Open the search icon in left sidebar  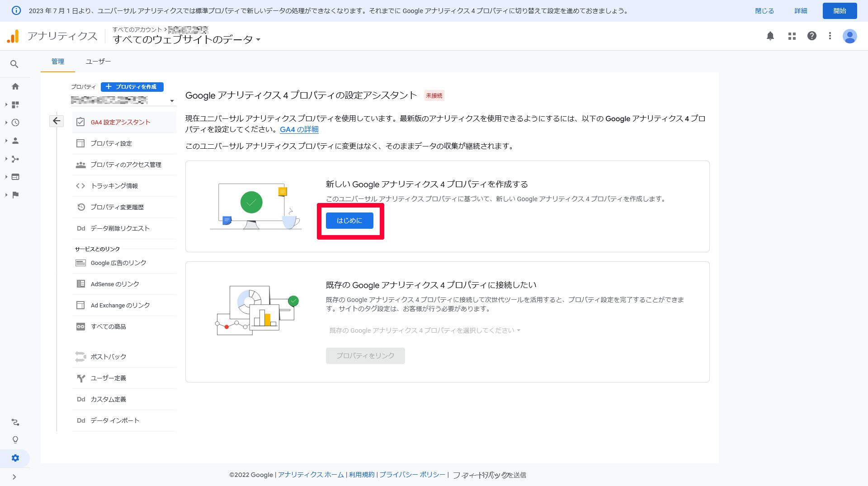tap(14, 64)
